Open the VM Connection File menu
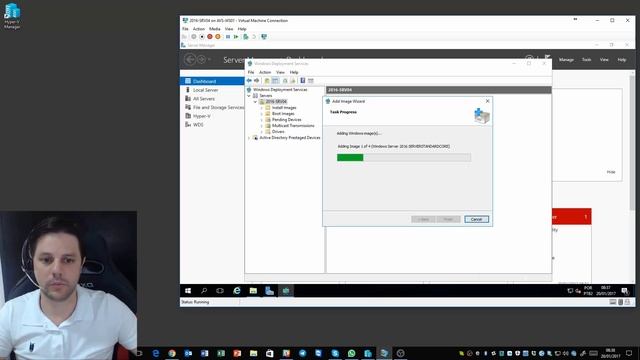The image size is (640, 360). tap(185, 29)
